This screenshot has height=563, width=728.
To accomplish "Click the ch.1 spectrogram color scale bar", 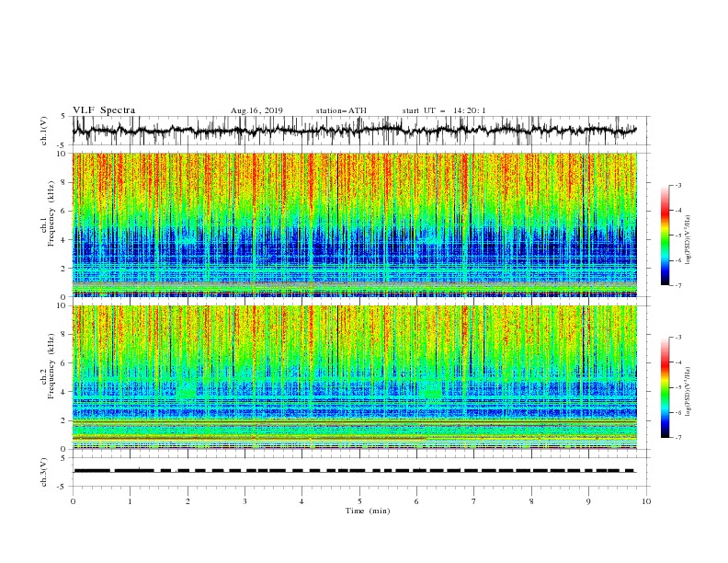I will pyautogui.click(x=665, y=236).
